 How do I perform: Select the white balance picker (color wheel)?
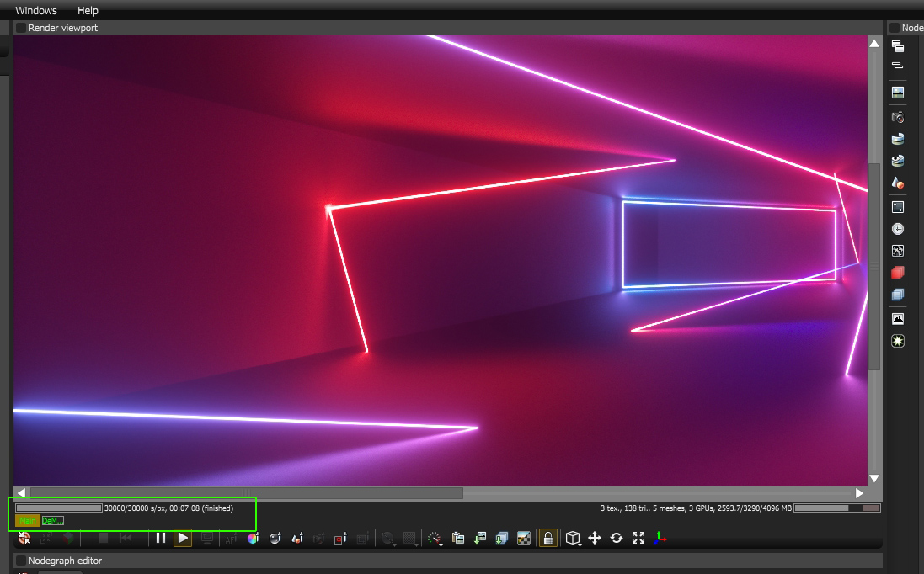click(253, 538)
